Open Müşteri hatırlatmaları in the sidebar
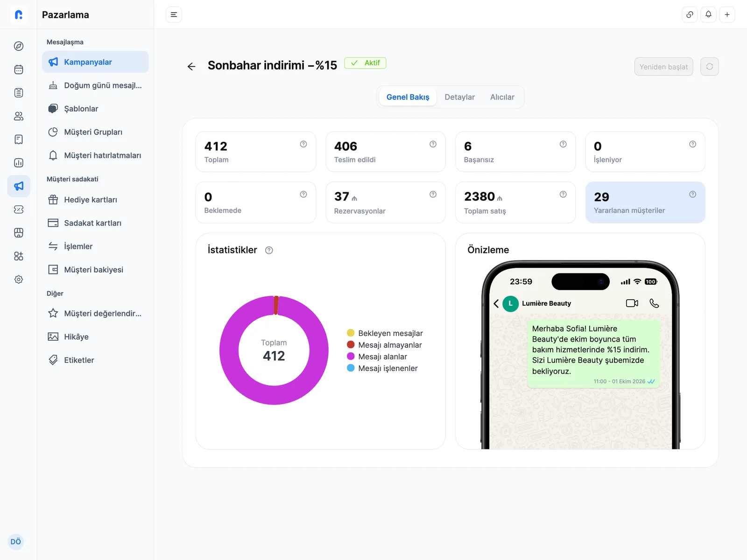This screenshot has width=747, height=560. pos(95,155)
